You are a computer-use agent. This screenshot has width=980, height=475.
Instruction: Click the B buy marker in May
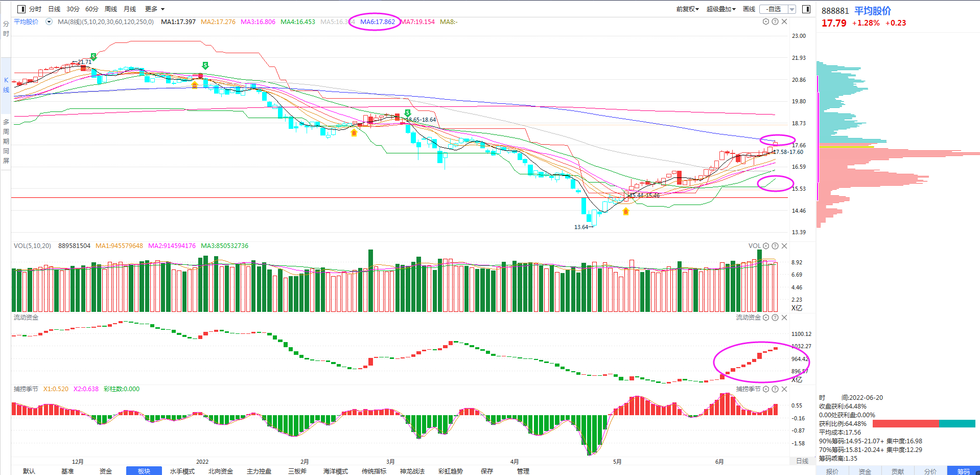625,212
